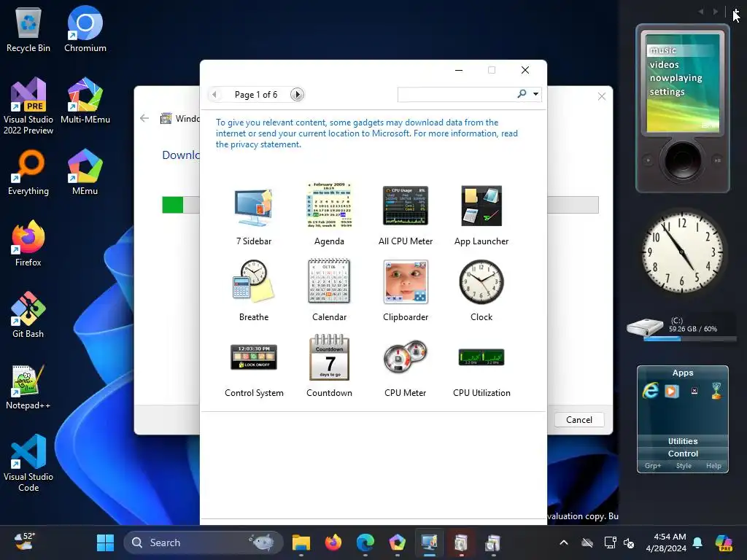Open Chromium desktop shortcut
Viewport: 747px width, 560px height.
click(85, 29)
